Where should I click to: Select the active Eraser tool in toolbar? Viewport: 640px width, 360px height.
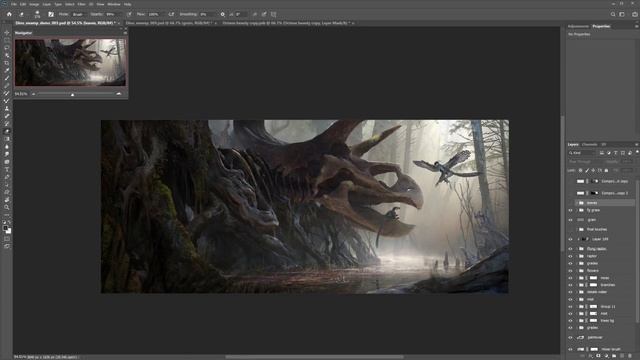point(7,131)
